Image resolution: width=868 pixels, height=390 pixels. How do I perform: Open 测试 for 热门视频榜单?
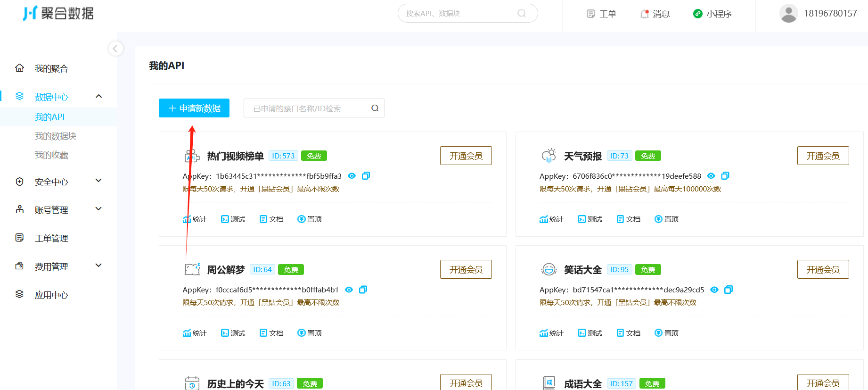(x=233, y=219)
